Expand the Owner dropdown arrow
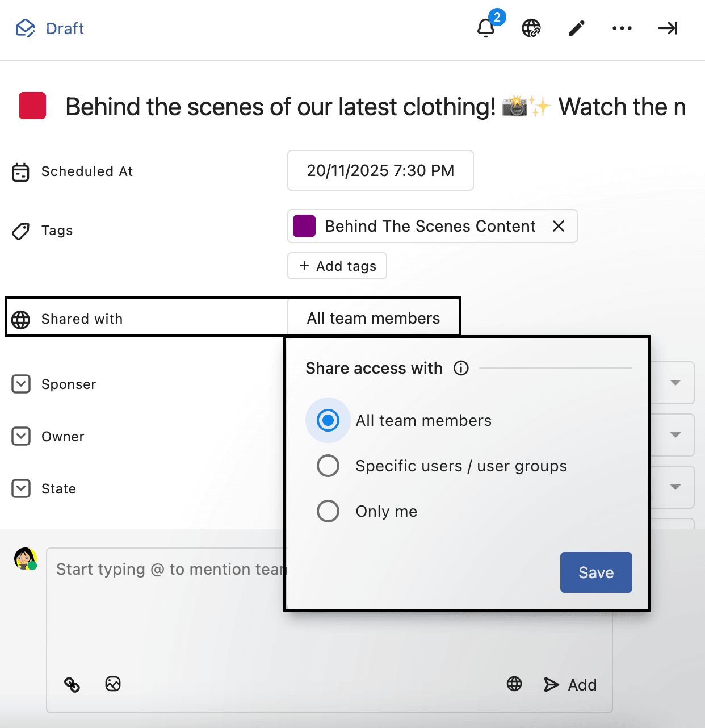The width and height of the screenshot is (705, 728). 675,435
